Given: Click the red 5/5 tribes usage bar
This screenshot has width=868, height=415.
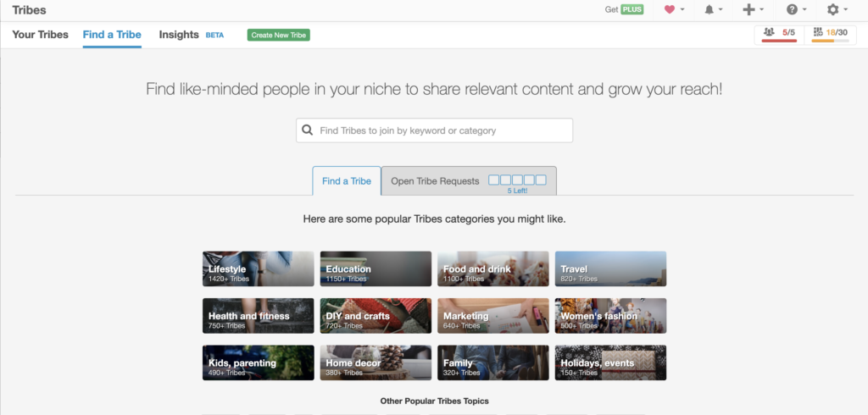Looking at the screenshot, I should tap(780, 41).
